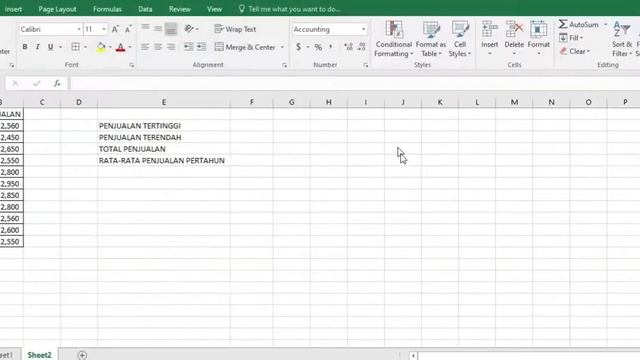This screenshot has width=640, height=360.
Task: Top align cell contents
Action: [x=145, y=29]
